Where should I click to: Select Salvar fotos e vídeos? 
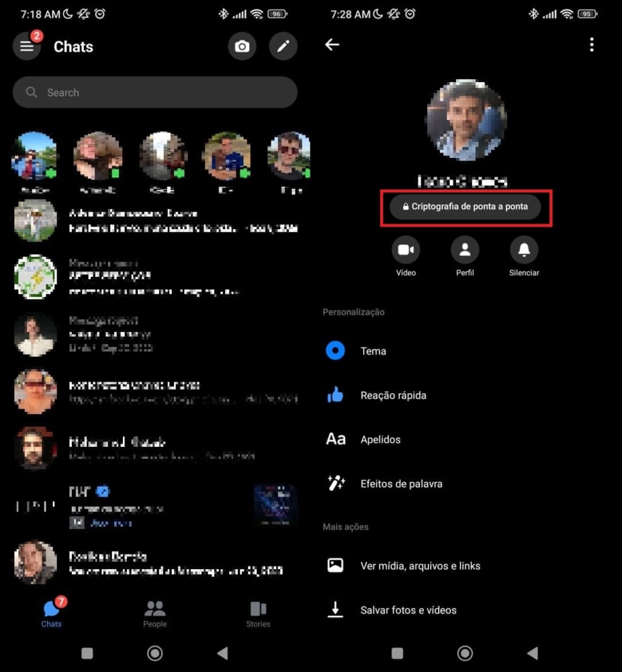[x=466, y=610]
